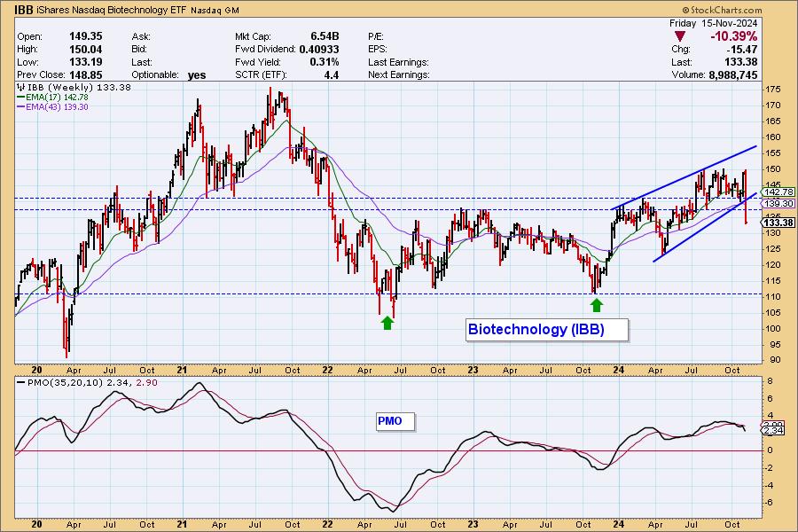Click the green arrow under the 2022 low

(387, 323)
